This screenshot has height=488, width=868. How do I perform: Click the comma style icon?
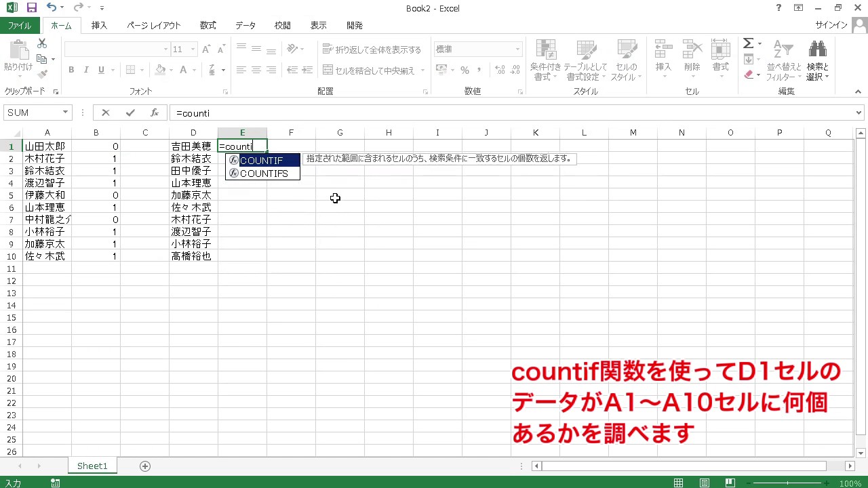[480, 70]
